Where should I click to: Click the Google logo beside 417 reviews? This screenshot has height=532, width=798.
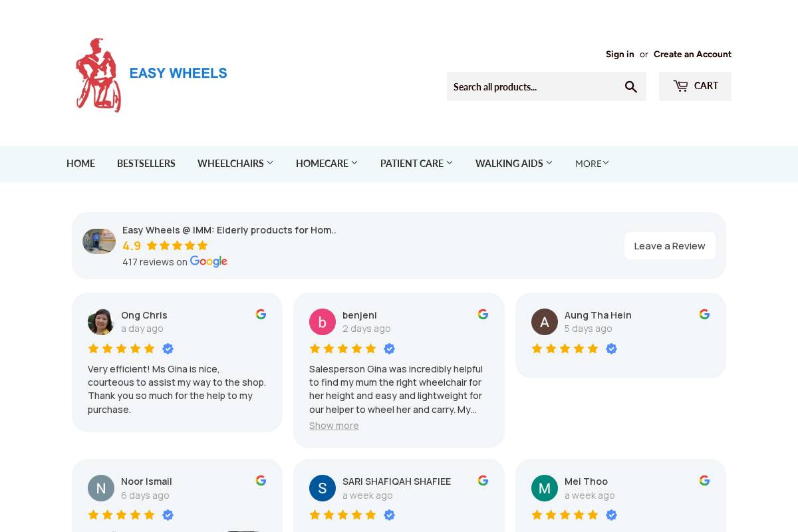208,261
